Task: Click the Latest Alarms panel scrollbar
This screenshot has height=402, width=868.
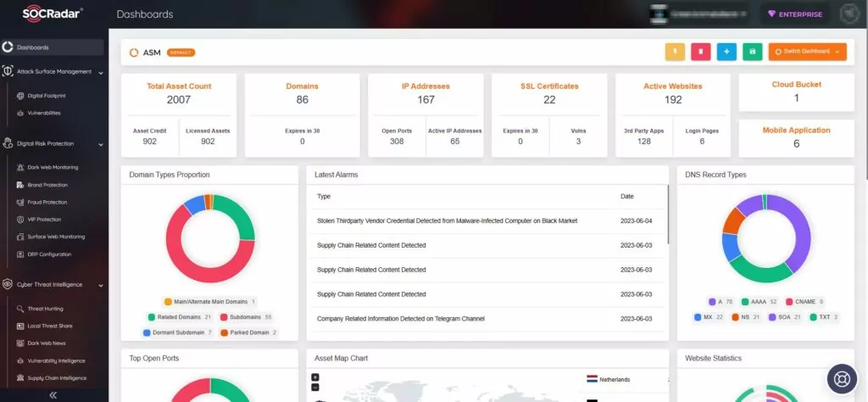Action: tap(668, 215)
